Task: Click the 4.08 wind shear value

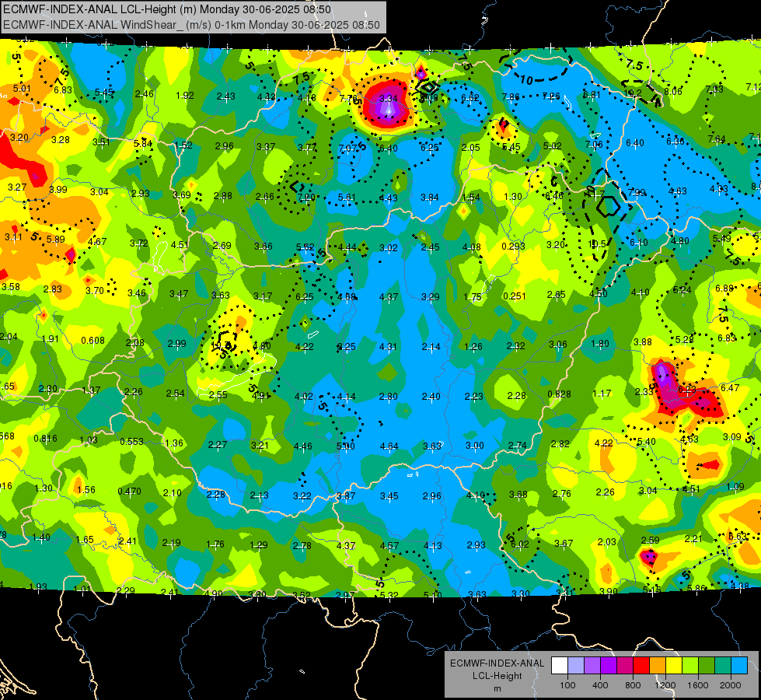Action: click(472, 247)
